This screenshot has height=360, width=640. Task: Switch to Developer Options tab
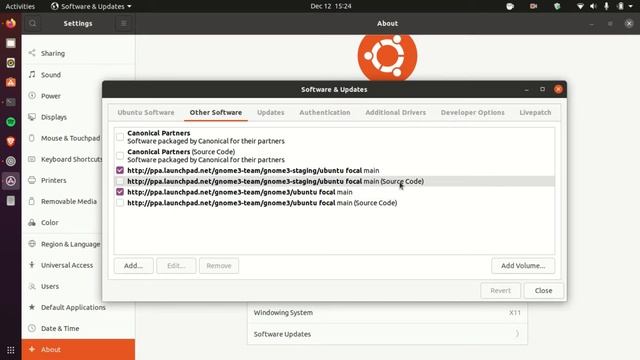pyautogui.click(x=472, y=112)
